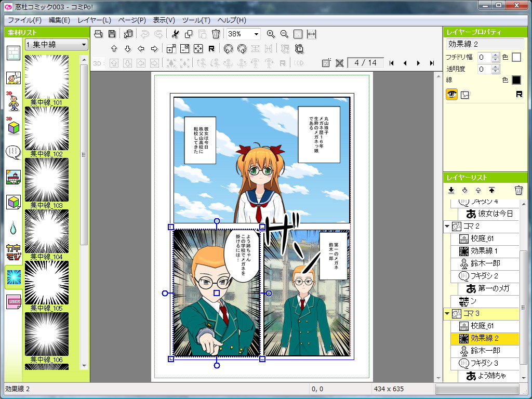Open the koma panel layout category

tap(14, 54)
